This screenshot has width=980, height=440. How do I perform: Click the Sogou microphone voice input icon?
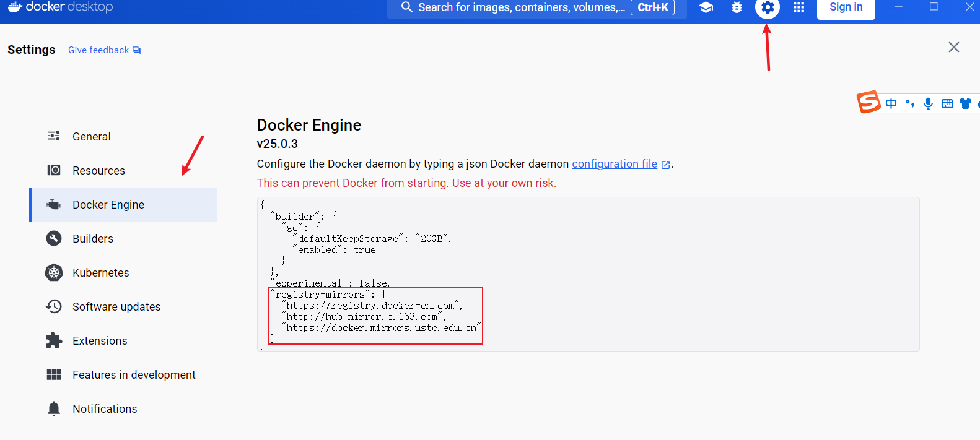click(x=928, y=103)
